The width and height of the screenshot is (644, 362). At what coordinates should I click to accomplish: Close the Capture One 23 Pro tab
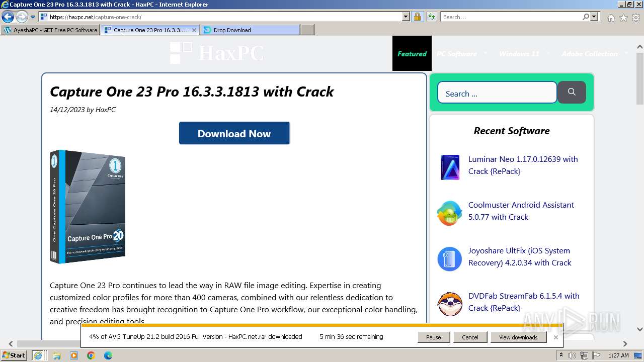click(x=195, y=30)
